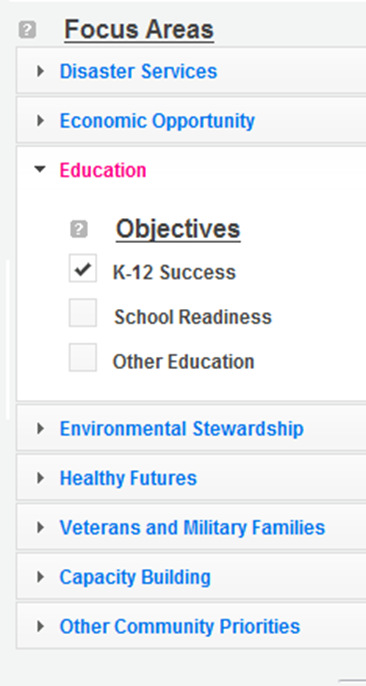Open Veterans and Military Families link
Viewport: 366px width, 686px height.
[x=192, y=528]
